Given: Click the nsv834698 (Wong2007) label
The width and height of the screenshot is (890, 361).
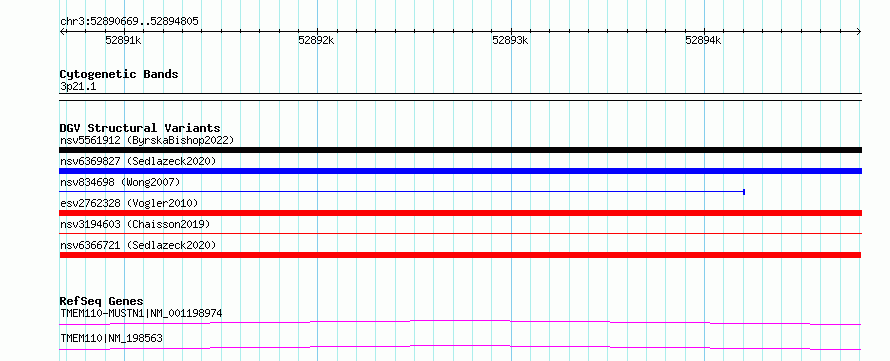Looking at the screenshot, I should point(120,182).
